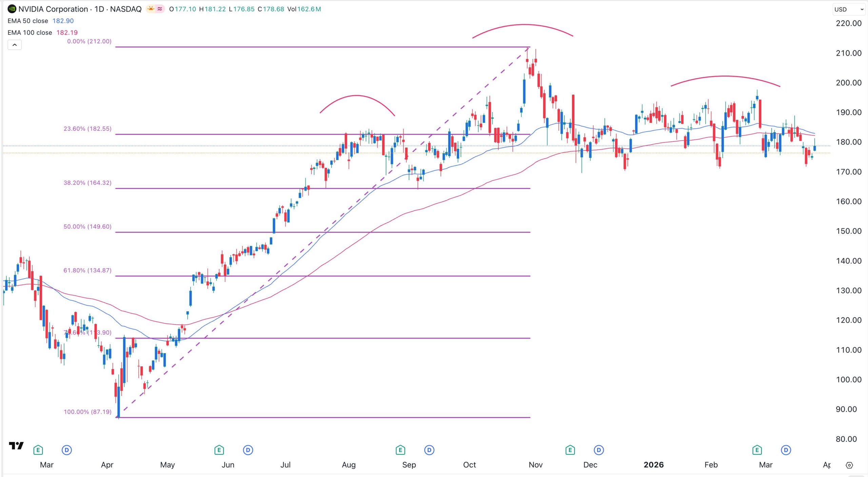Toggle the EMA 50 indicator in the legend
Image resolution: width=868 pixels, height=477 pixels.
coord(27,21)
